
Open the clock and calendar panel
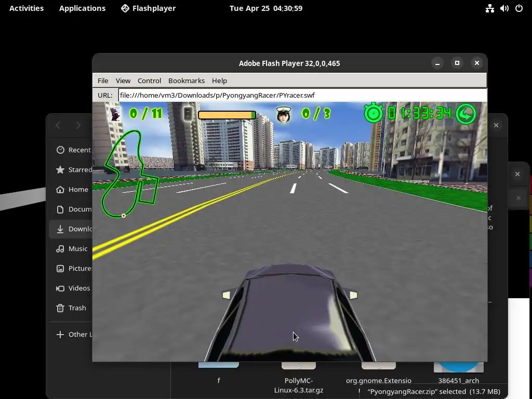pos(265,8)
